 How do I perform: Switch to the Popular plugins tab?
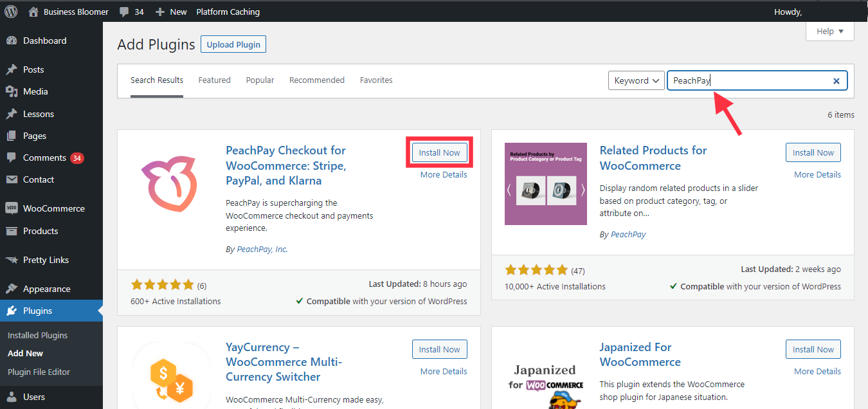pos(260,80)
